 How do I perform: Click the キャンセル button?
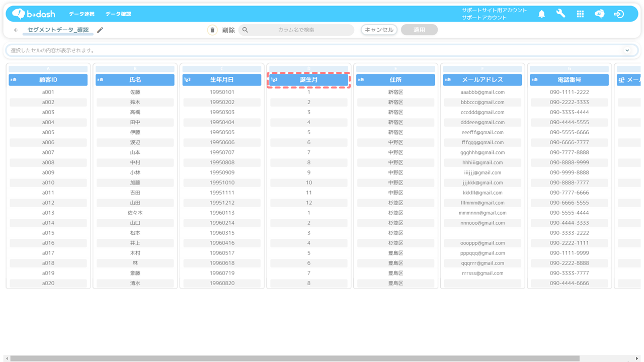379,30
